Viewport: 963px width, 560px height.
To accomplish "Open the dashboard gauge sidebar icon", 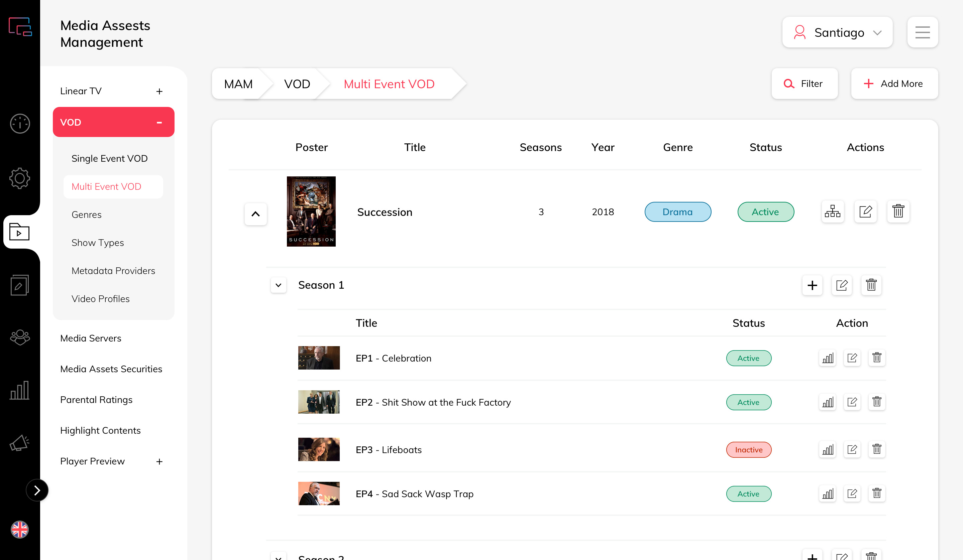I will point(20,123).
